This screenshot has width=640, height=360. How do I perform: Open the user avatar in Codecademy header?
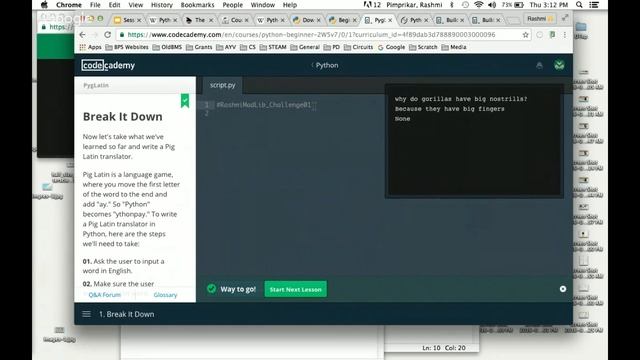[559, 65]
